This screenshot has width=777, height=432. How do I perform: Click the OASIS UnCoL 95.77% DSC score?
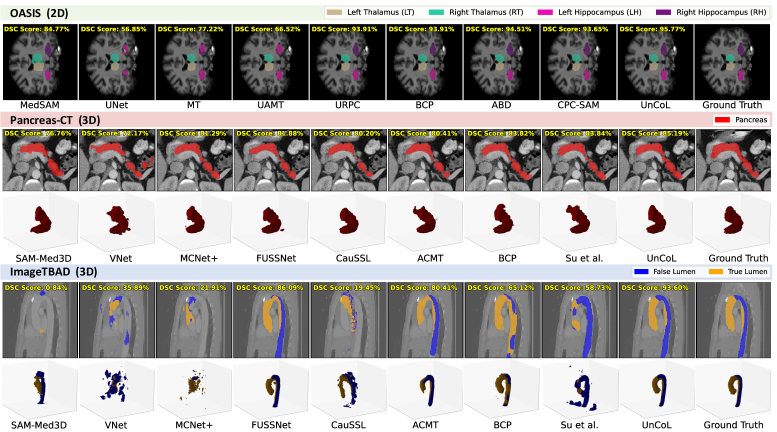coord(652,29)
